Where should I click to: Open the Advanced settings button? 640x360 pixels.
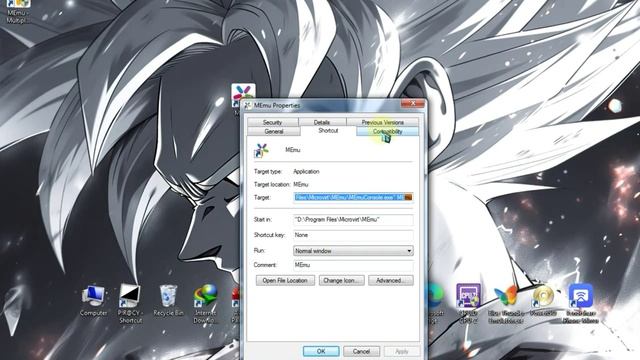click(391, 280)
